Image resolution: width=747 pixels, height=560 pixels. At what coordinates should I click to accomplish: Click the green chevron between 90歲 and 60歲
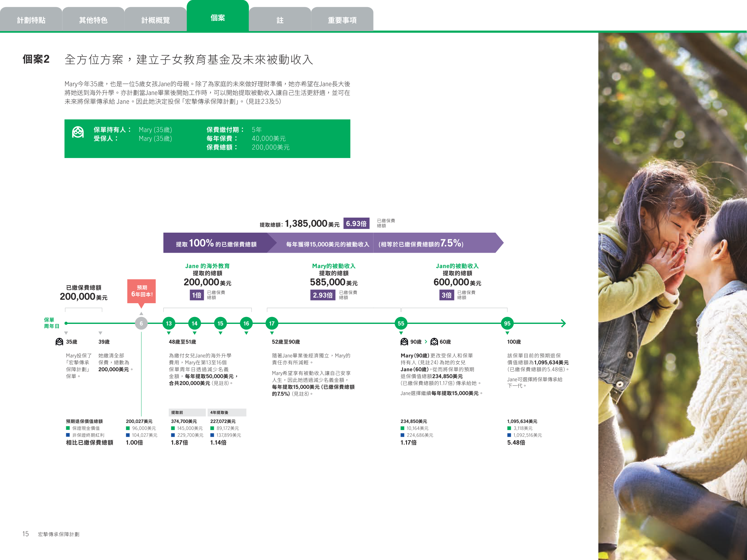pyautogui.click(x=426, y=341)
